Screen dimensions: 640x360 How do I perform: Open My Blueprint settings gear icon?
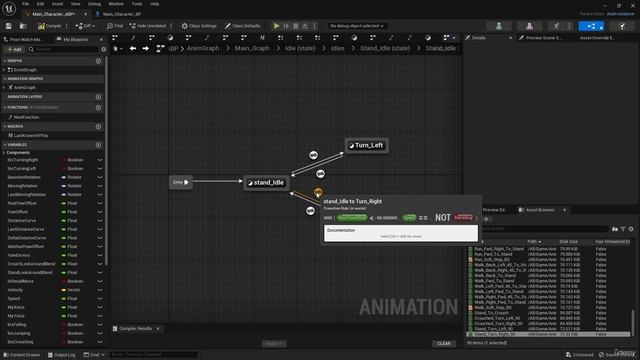click(103, 49)
